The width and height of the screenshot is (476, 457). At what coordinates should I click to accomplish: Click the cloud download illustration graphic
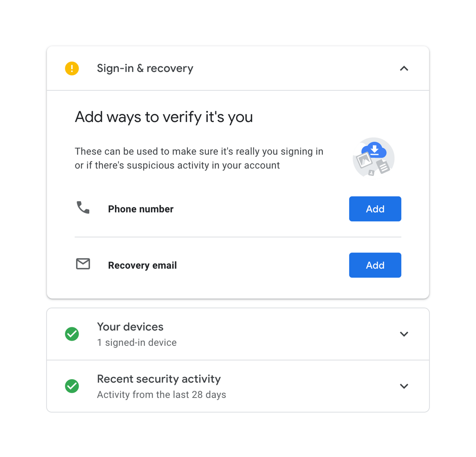coord(373,158)
